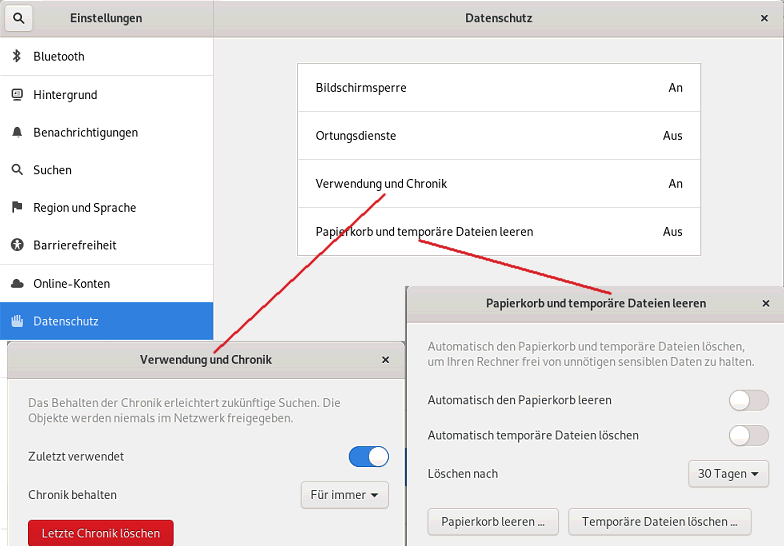Close the Verwendung und Chronik dialog
This screenshot has width=784, height=546.
tap(385, 360)
